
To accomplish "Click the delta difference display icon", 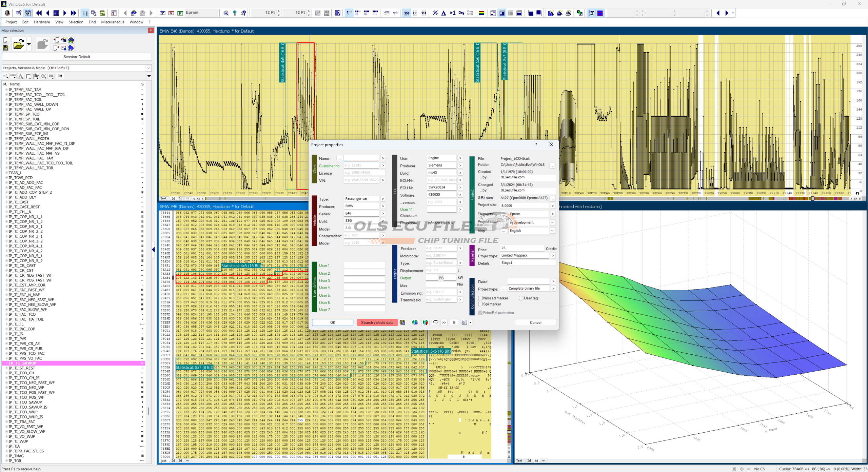I will tap(443, 13).
